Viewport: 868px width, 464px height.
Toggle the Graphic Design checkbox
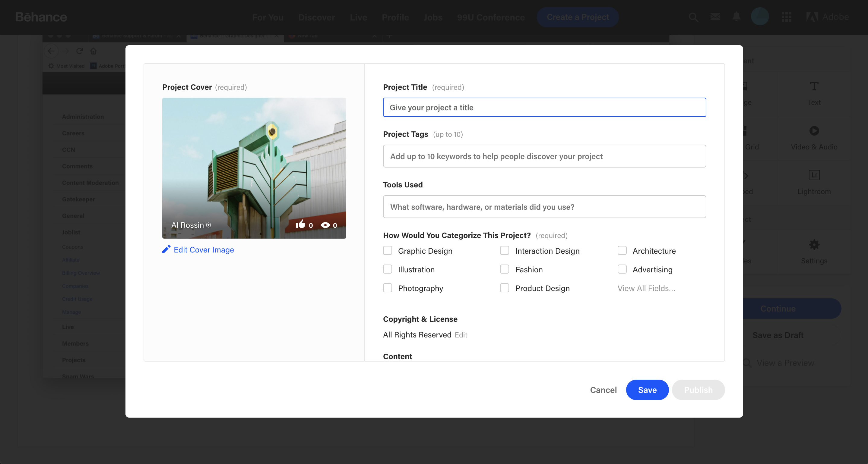tap(388, 251)
